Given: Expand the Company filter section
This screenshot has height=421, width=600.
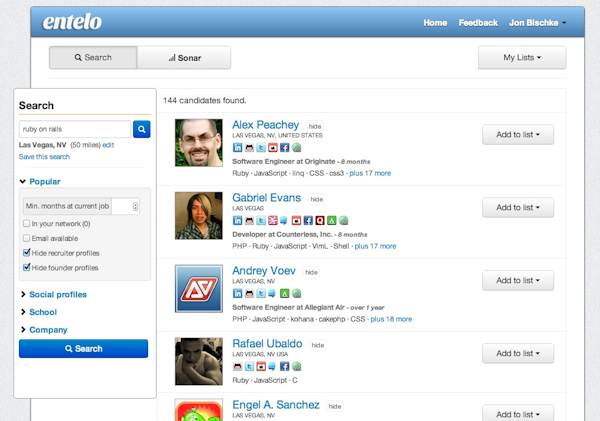Looking at the screenshot, I should (x=44, y=330).
